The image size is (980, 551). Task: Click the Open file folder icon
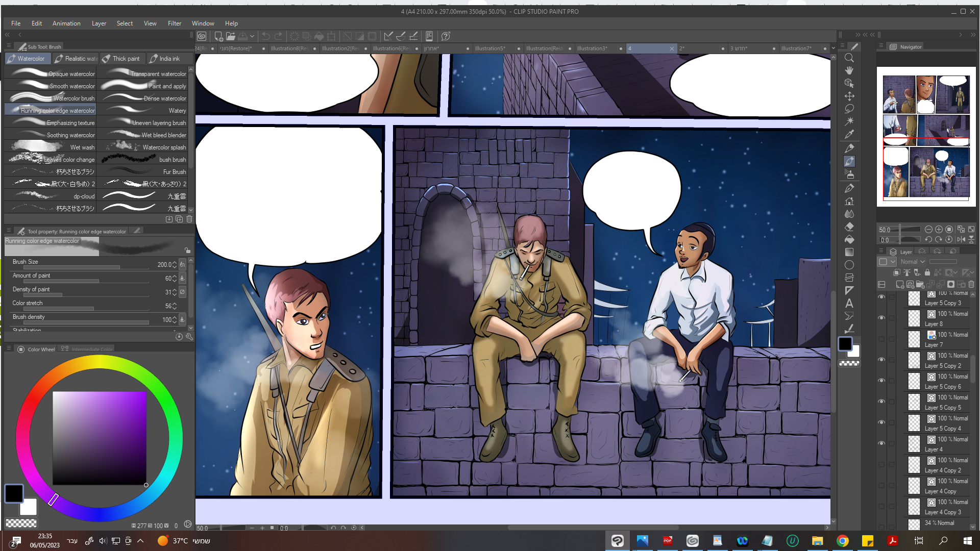[231, 36]
